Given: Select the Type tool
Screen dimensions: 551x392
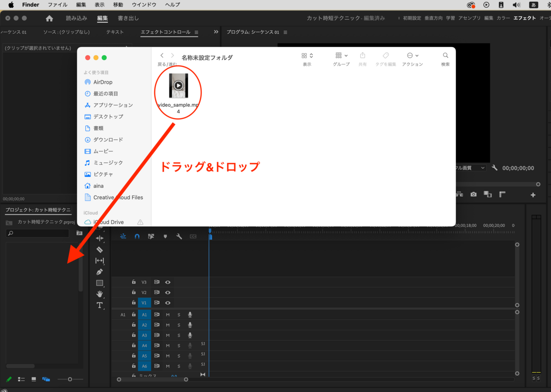Looking at the screenshot, I should [x=100, y=305].
